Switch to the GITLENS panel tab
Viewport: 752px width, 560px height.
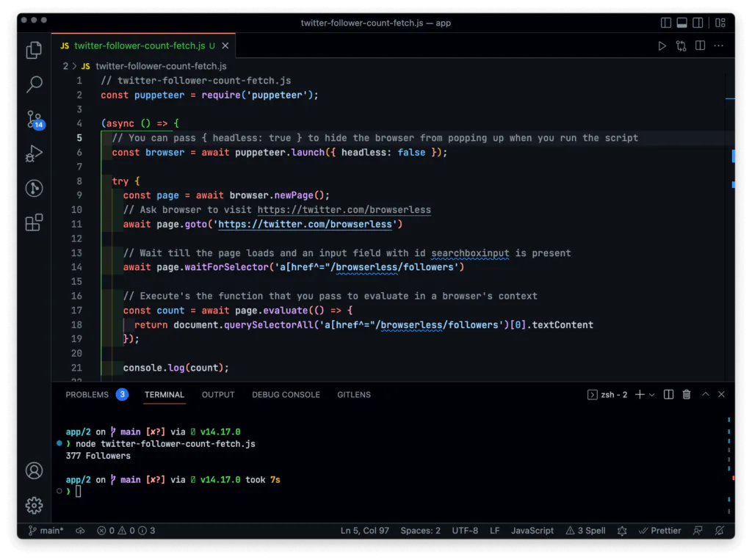354,395
